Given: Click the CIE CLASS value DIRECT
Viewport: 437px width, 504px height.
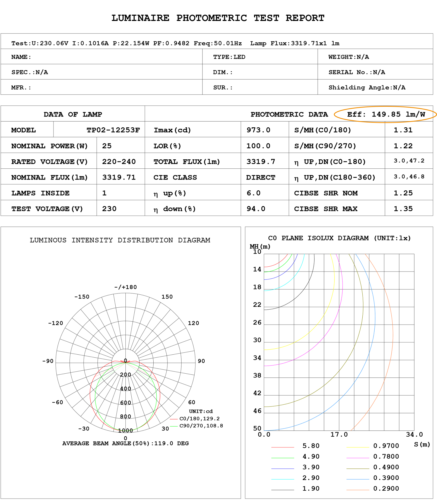Looking at the screenshot, I should coord(261,177).
